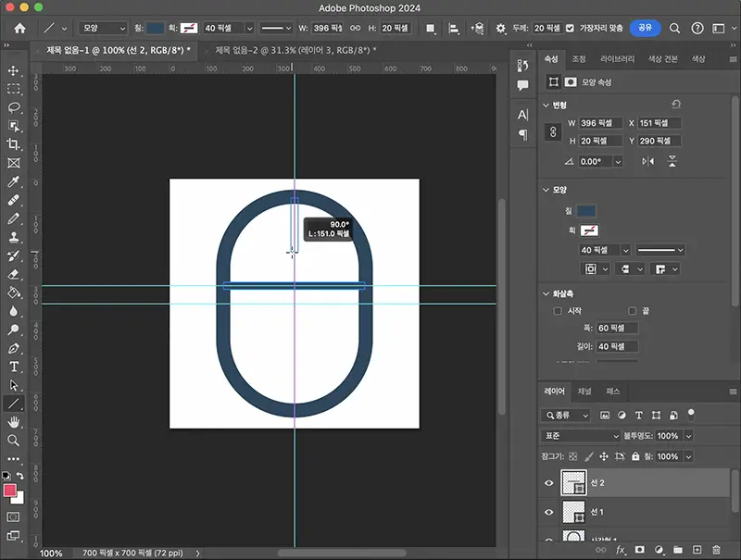
Task: Collapse the 변형 section
Action: 546,105
